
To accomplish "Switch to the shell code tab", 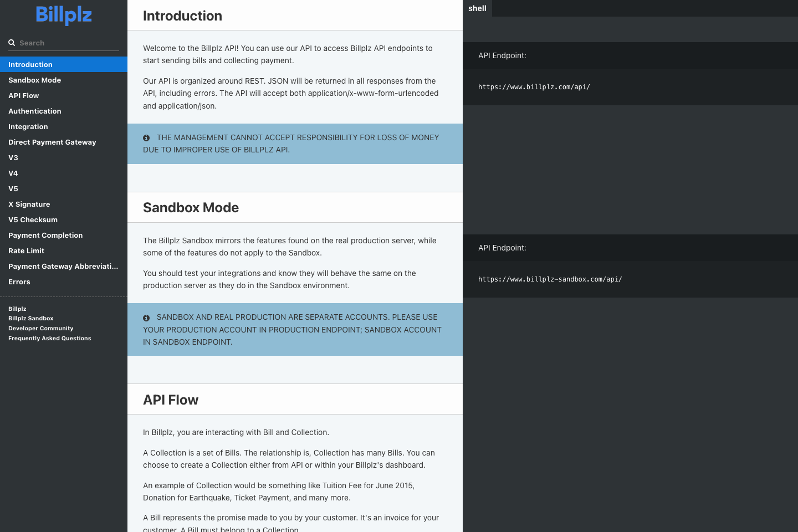I will click(477, 8).
